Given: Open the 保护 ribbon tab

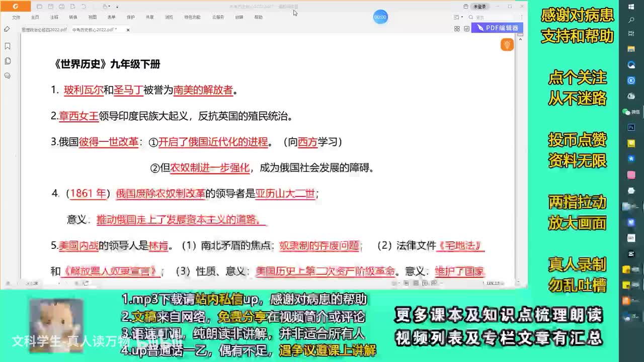Looking at the screenshot, I should 131,17.
